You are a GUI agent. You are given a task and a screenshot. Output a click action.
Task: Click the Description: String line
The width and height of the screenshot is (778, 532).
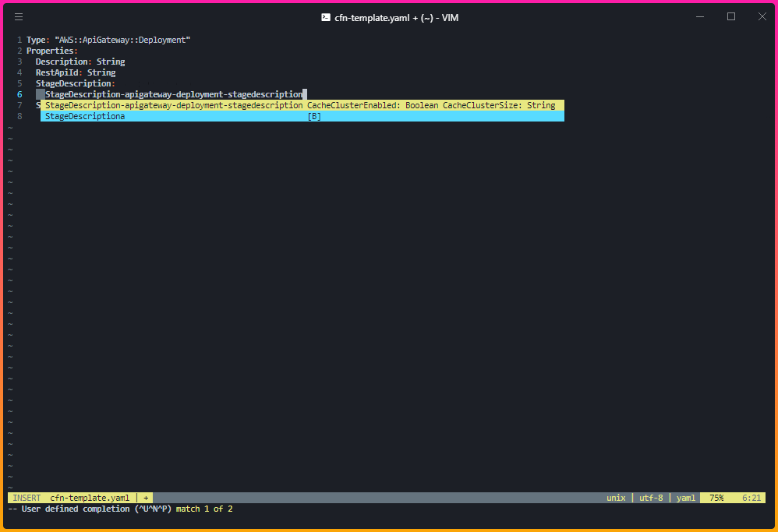(80, 62)
